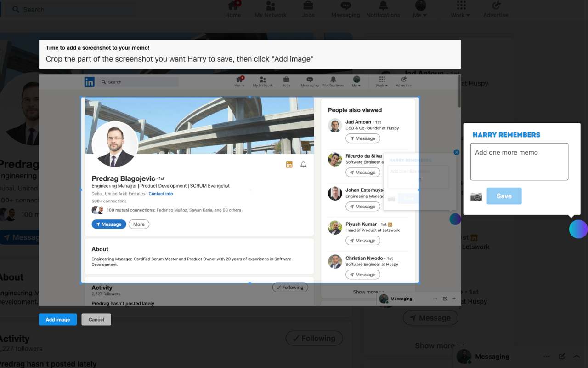This screenshot has height=368, width=588.
Task: Click the screenshot preview scrollbar
Action: pos(460,91)
